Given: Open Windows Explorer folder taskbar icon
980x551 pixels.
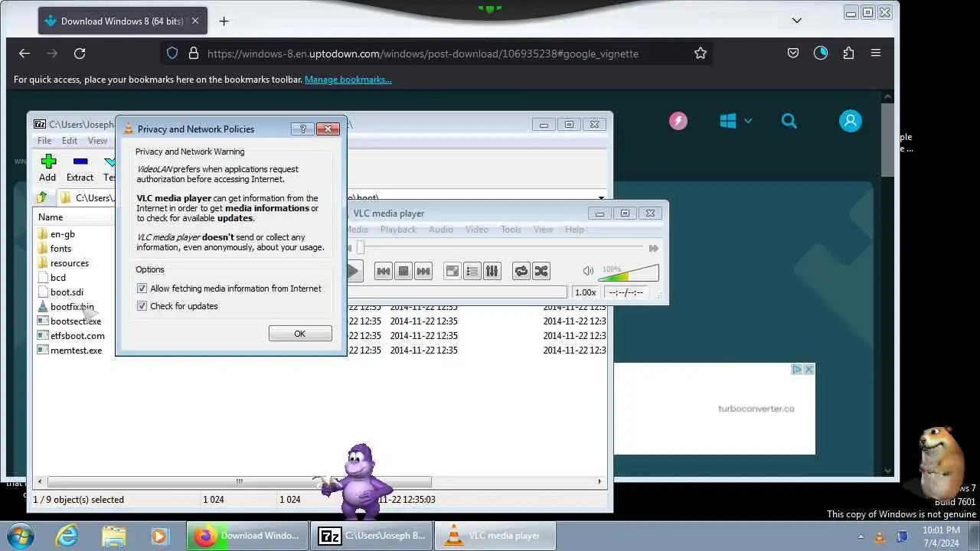Looking at the screenshot, I should coord(113,536).
